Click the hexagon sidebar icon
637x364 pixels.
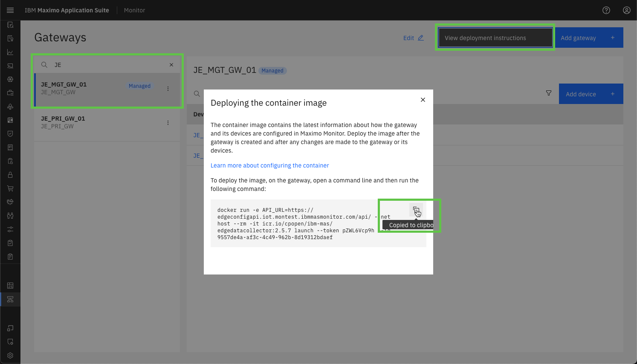pos(10,79)
